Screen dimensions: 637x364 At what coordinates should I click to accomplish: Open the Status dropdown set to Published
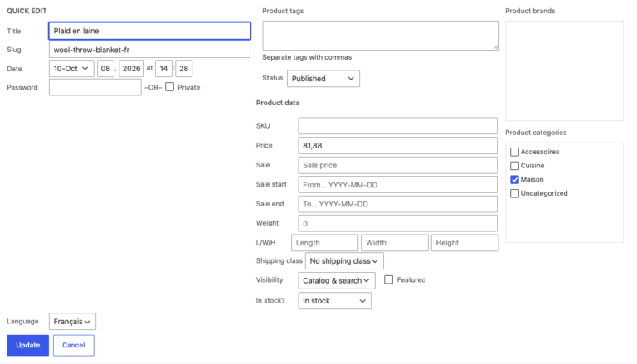point(323,79)
